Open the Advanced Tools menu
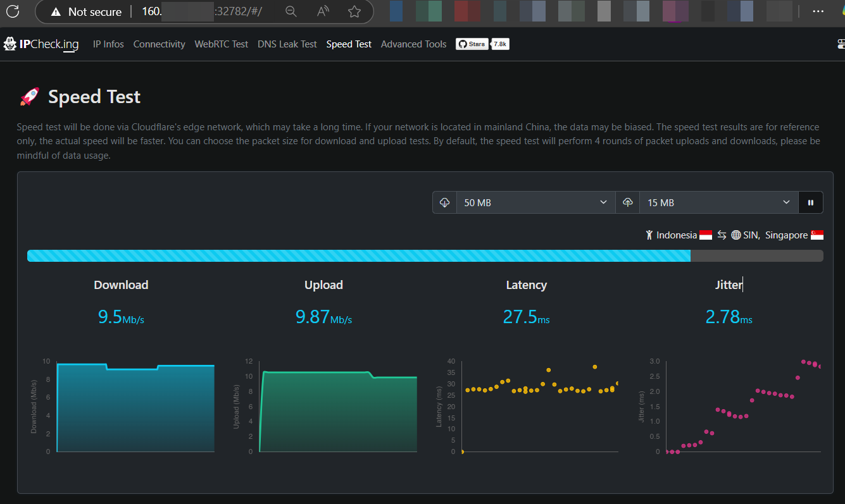This screenshot has width=845, height=504. (x=413, y=44)
